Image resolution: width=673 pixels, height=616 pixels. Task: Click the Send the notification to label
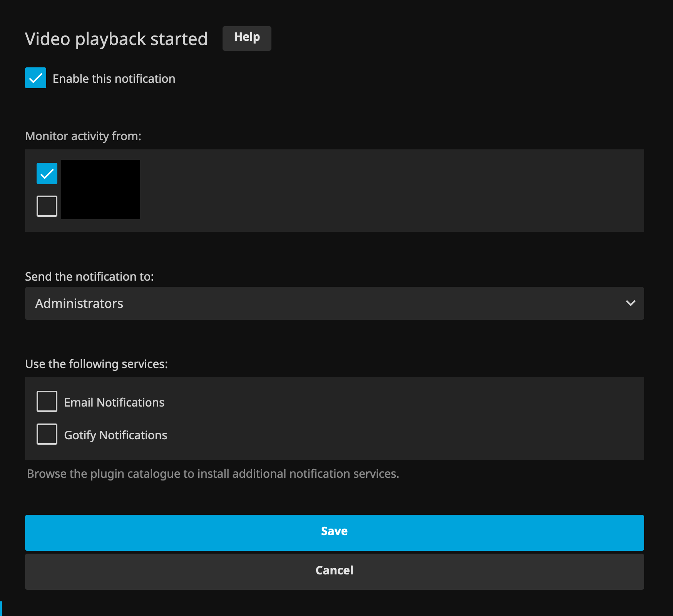coord(89,276)
